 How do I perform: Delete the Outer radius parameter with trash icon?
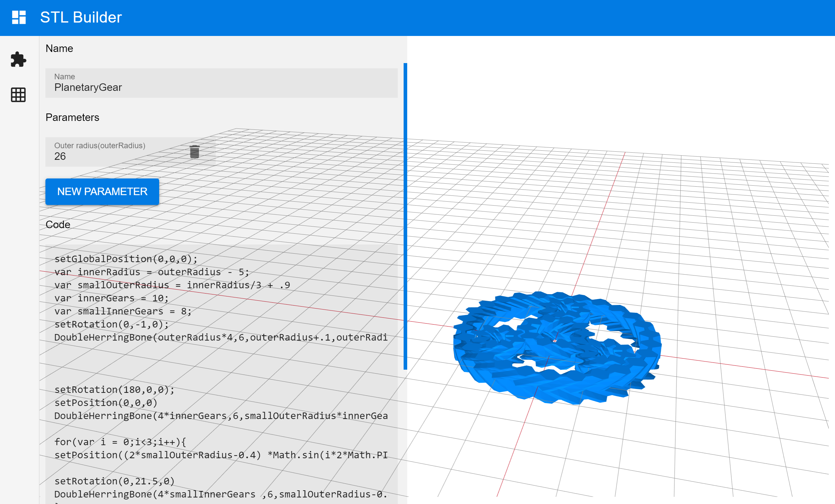pos(194,152)
